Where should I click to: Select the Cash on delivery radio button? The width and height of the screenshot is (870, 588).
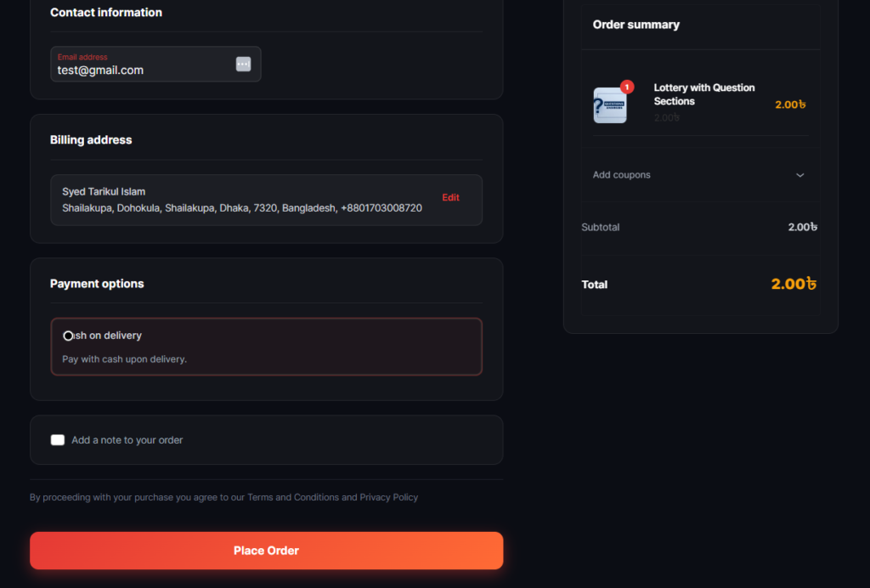(x=68, y=336)
